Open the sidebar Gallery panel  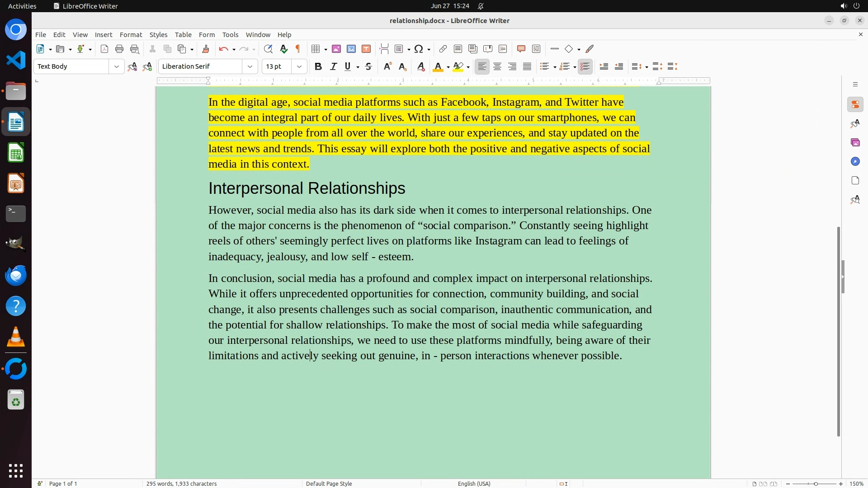point(855,143)
